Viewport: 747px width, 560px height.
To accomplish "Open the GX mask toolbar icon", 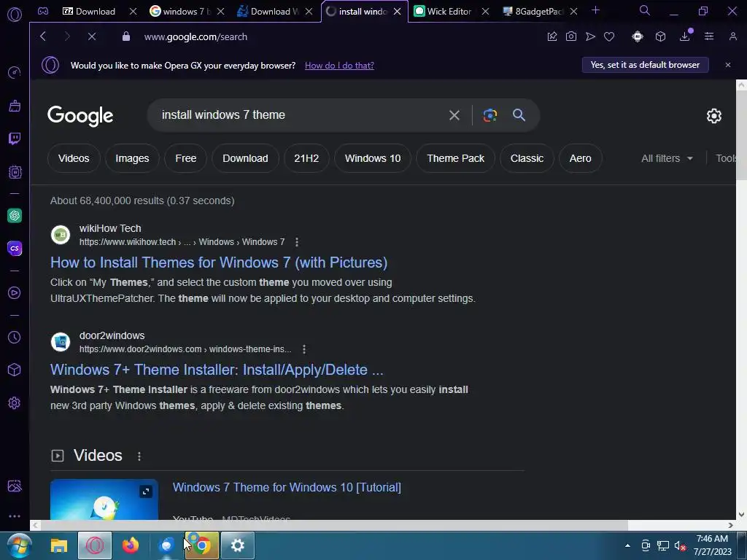I will tap(638, 36).
